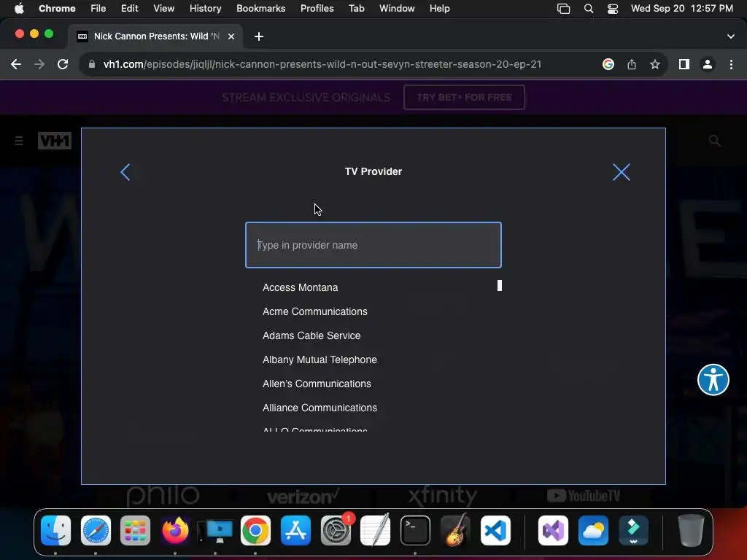This screenshot has width=747, height=560.
Task: Open the Tab menu
Action: 356,9
